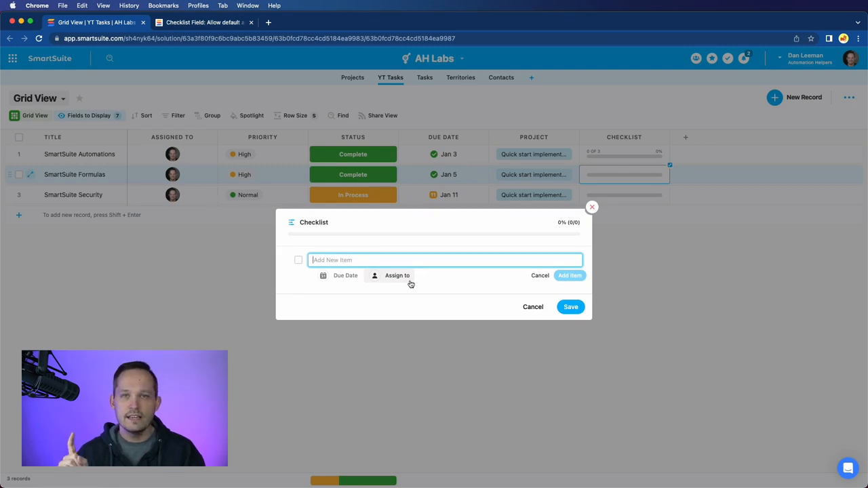Bookmark this page with the star icon
The image size is (868, 488).
(x=811, y=39)
